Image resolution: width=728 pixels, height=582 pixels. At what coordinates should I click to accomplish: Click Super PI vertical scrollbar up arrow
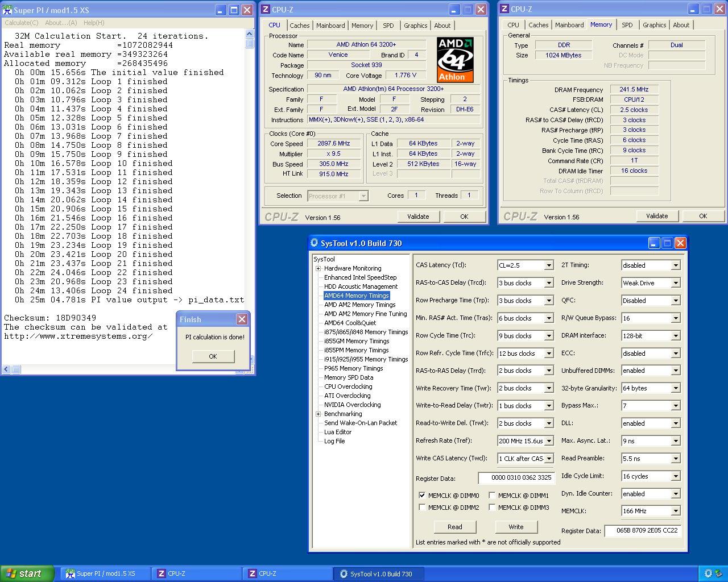250,34
